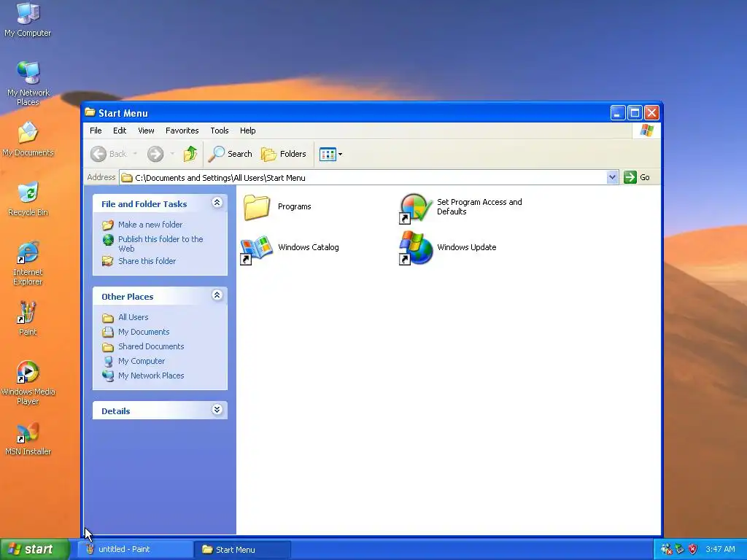Open the Favorites menu

[x=182, y=131]
